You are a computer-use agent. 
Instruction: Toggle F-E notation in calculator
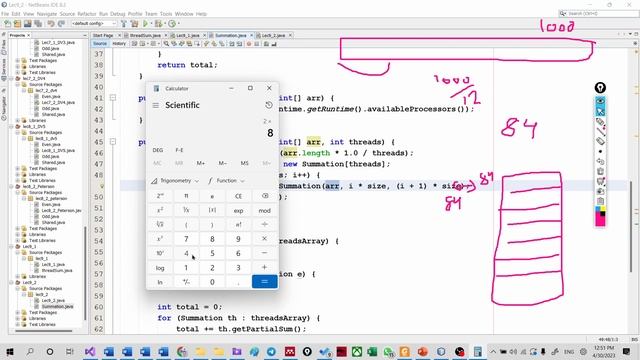point(180,150)
